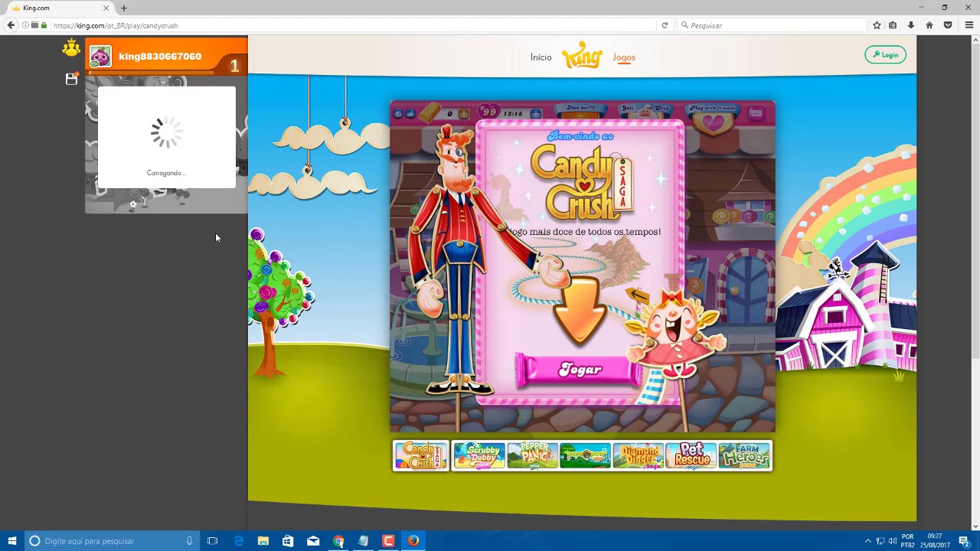Viewport: 980px width, 551px height.
Task: Open the Jogos navigation link
Action: click(624, 57)
